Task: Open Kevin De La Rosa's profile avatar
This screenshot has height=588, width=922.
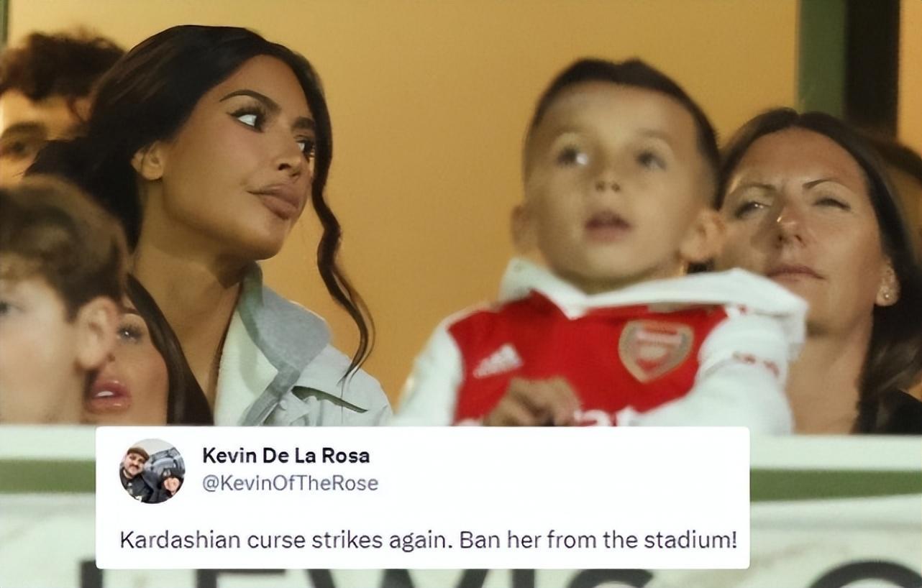Action: [152, 471]
